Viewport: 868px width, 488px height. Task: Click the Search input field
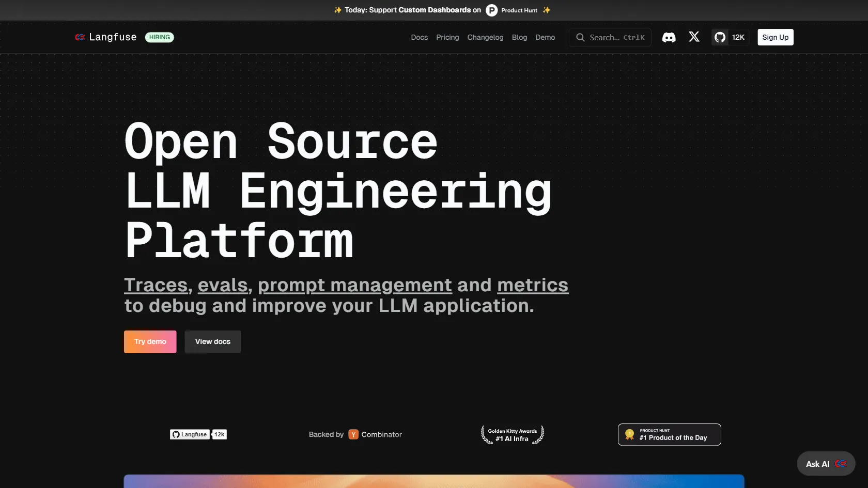(610, 37)
